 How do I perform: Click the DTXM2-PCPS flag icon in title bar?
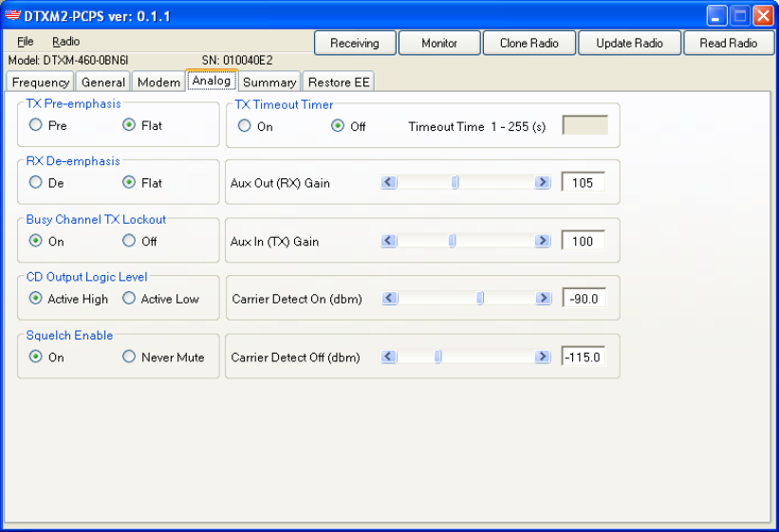pyautogui.click(x=12, y=15)
